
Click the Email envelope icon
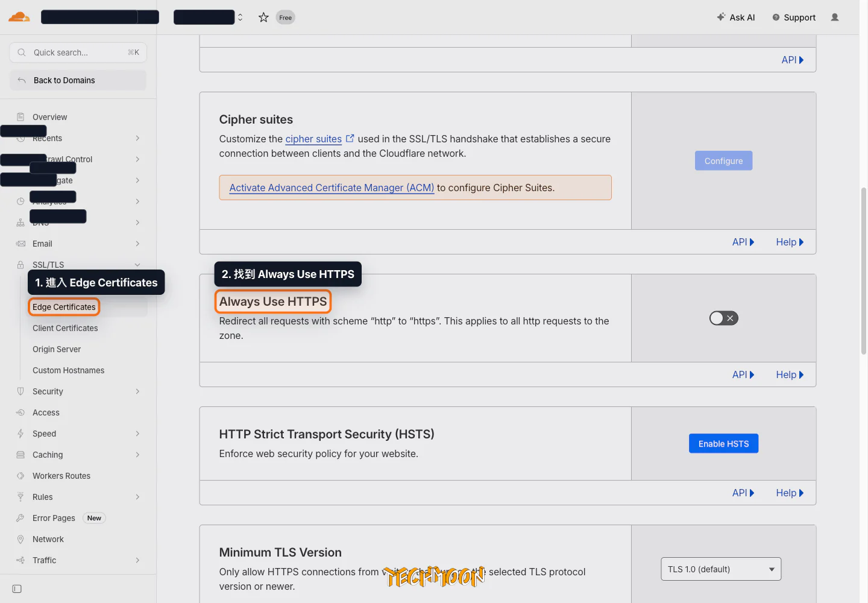click(20, 244)
